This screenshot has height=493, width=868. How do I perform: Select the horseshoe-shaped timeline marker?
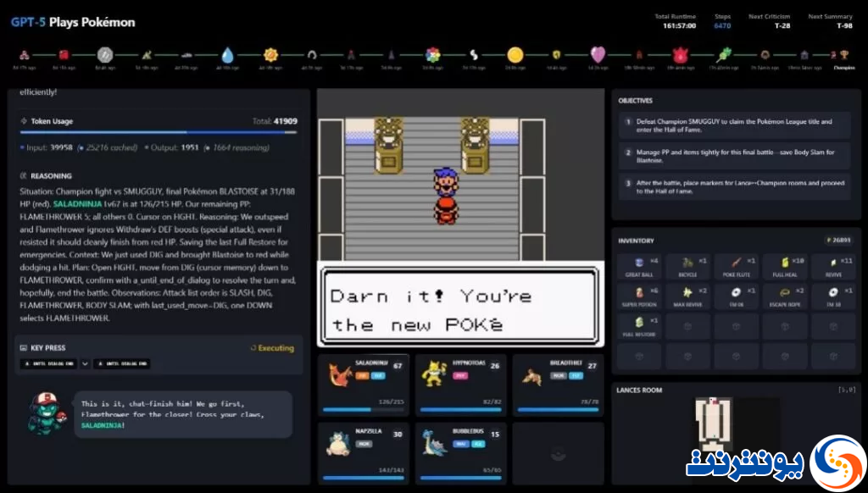click(312, 55)
